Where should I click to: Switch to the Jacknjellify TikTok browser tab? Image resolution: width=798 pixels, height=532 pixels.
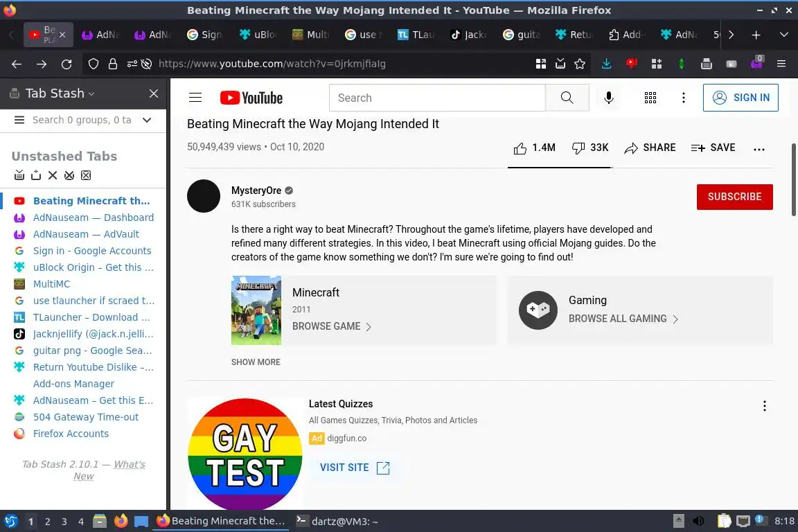pyautogui.click(x=468, y=35)
